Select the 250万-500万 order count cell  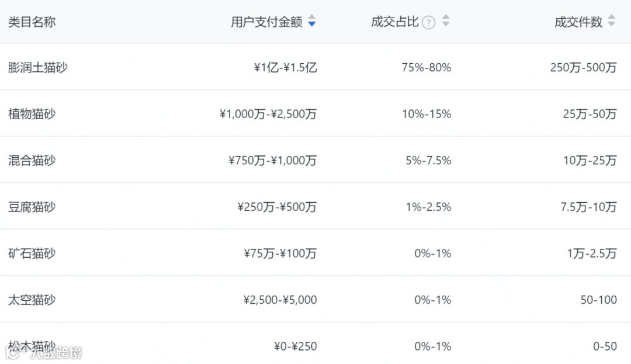tap(583, 67)
